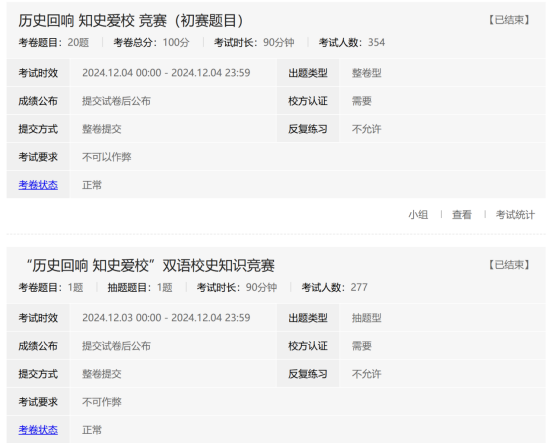Click 考卷总分: 100分 in the first exam
Viewport: 553px width, 444px height.
pos(151,43)
